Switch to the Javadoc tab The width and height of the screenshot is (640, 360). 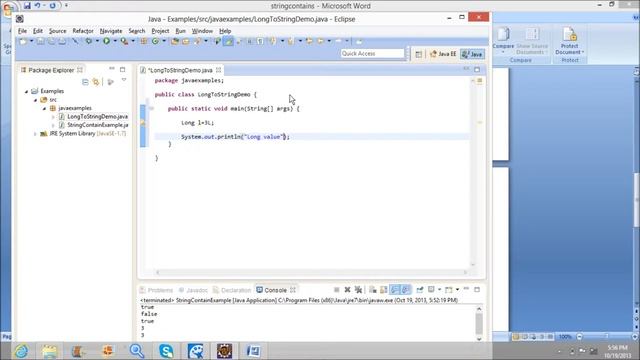pos(193,290)
